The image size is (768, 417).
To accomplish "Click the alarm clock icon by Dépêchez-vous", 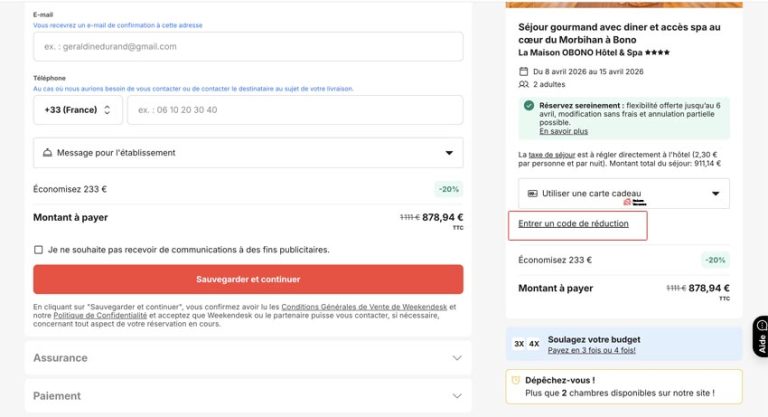I will click(x=516, y=381).
